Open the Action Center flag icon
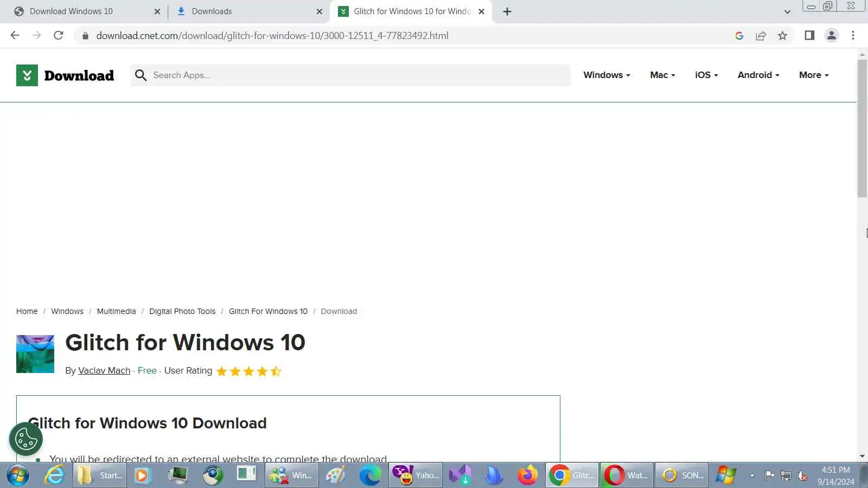The image size is (868, 488). point(769,476)
